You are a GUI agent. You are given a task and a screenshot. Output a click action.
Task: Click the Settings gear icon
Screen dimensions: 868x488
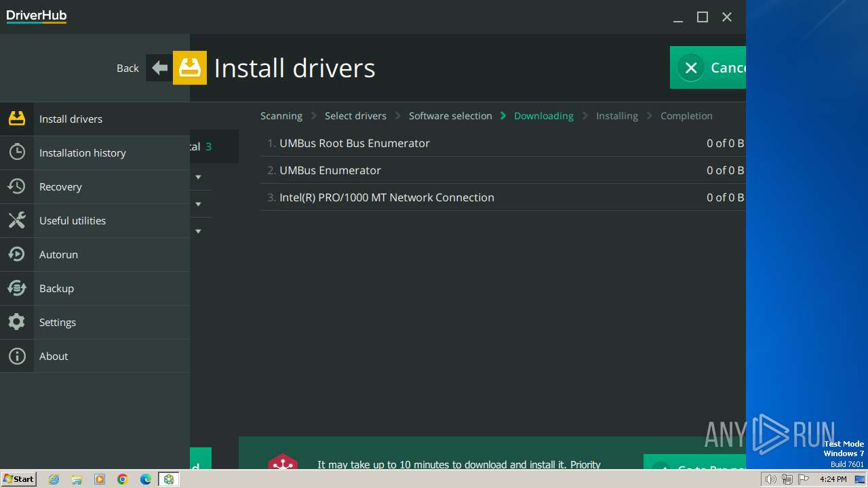17,322
